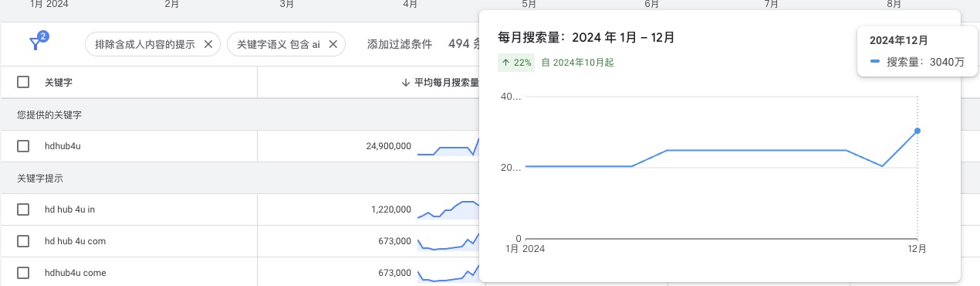Viewport: 980px width, 286px height.
Task: Click the 关键字语义 包含 ai filter chip label
Action: pyautogui.click(x=278, y=44)
